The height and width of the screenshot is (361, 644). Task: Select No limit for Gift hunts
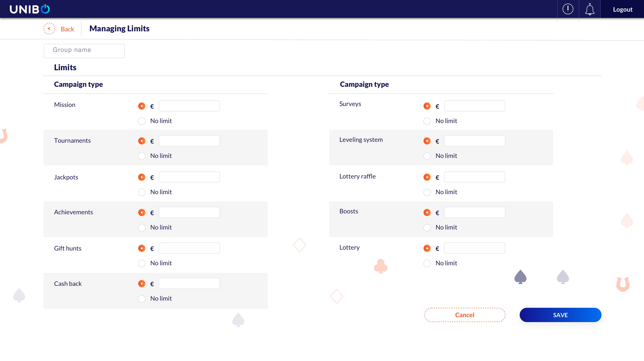coord(142,263)
